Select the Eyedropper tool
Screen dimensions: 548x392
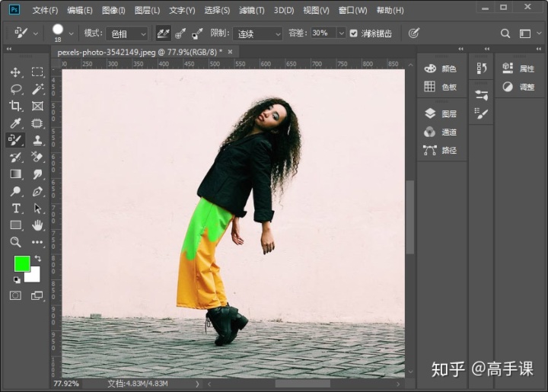click(x=15, y=123)
